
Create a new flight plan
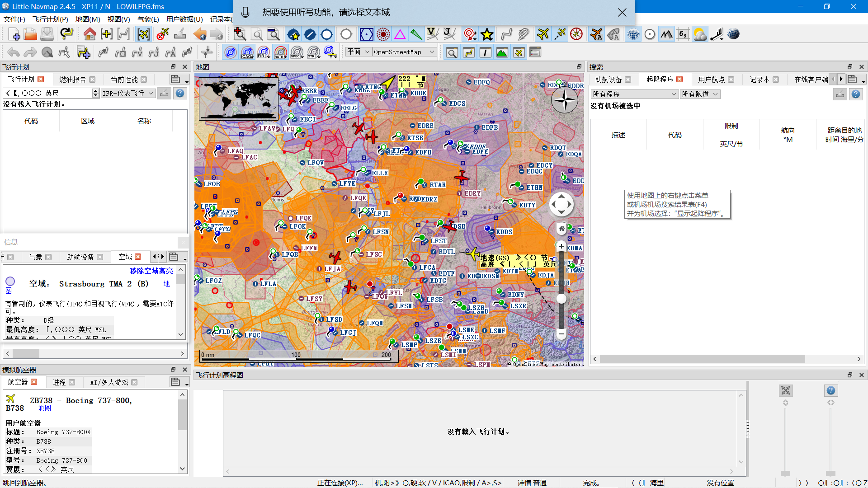(x=14, y=34)
